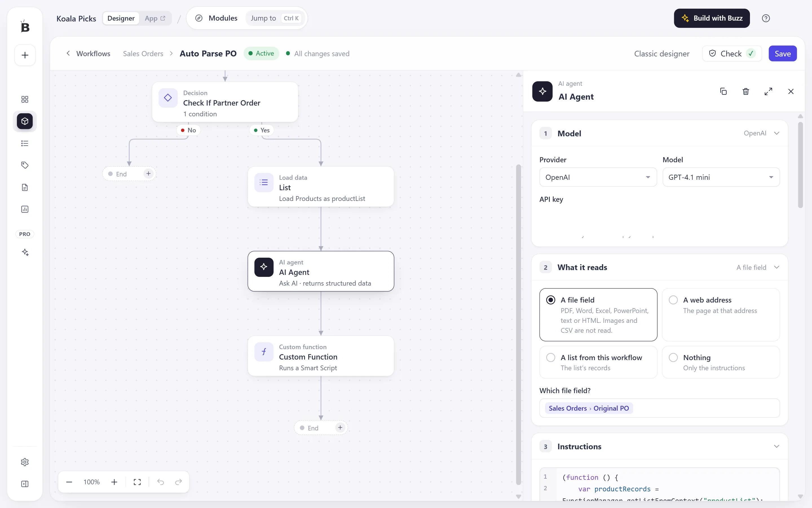This screenshot has width=812, height=508.
Task: Add a step after the left End node
Action: (x=148, y=173)
